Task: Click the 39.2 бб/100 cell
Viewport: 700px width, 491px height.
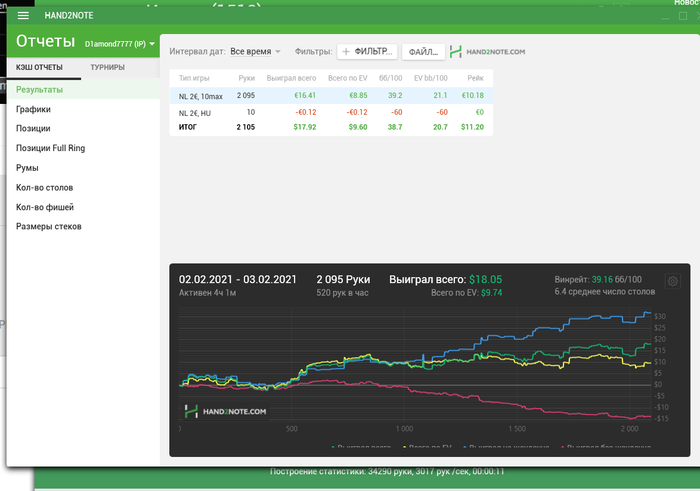Action: point(395,96)
